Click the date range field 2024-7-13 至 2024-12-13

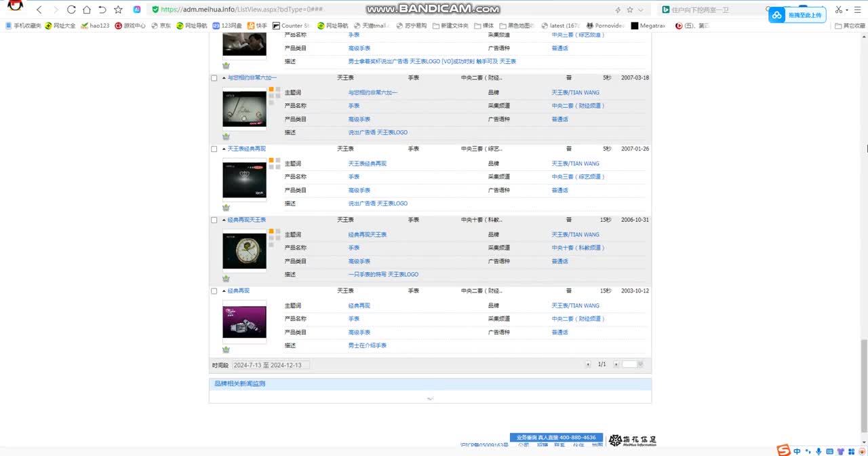pos(271,365)
